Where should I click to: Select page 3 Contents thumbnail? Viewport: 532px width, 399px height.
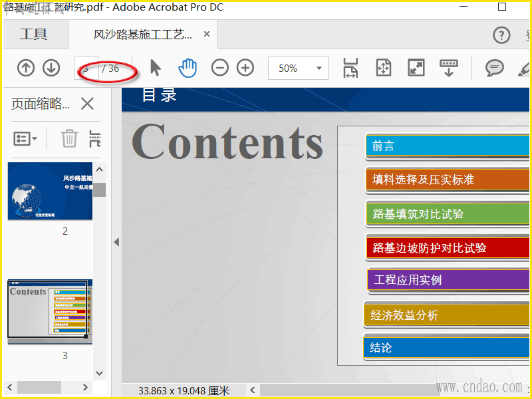click(x=51, y=311)
